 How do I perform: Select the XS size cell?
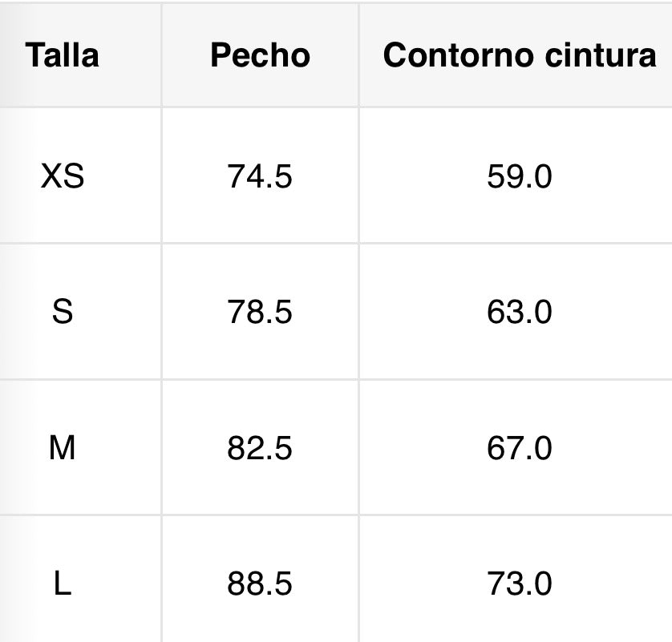click(62, 176)
